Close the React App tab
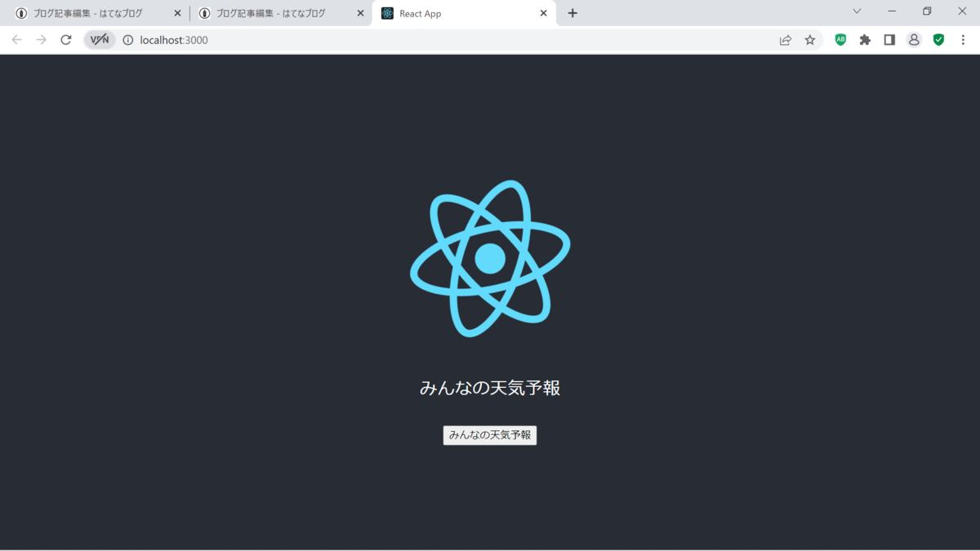Image resolution: width=980 pixels, height=551 pixels. (544, 13)
